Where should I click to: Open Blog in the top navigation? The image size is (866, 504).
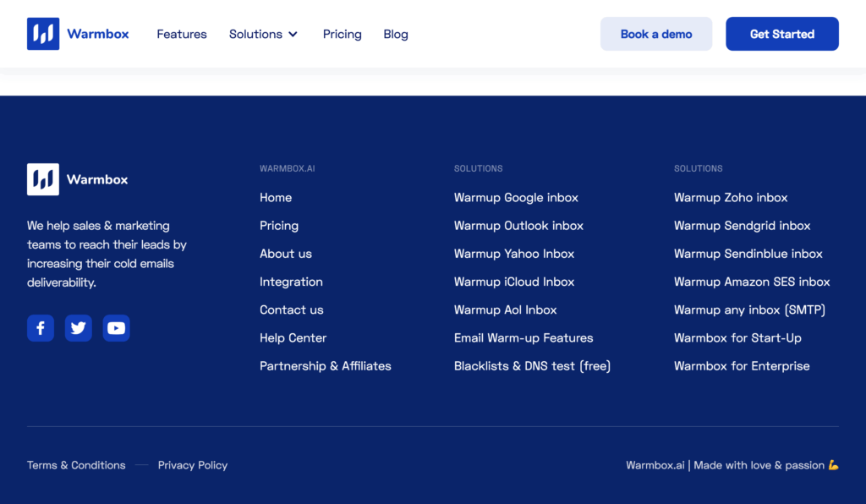396,34
